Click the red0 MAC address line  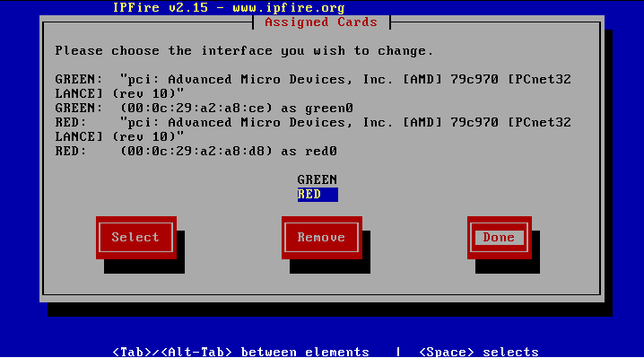point(196,152)
